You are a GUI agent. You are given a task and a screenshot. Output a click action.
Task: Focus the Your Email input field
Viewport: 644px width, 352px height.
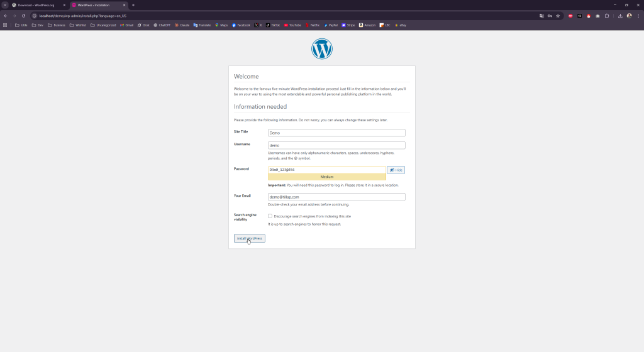(x=336, y=197)
